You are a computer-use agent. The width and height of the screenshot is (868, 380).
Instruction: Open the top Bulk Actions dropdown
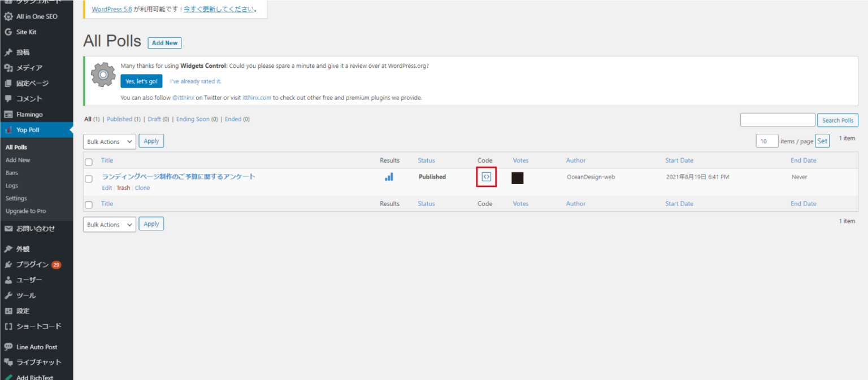click(110, 141)
